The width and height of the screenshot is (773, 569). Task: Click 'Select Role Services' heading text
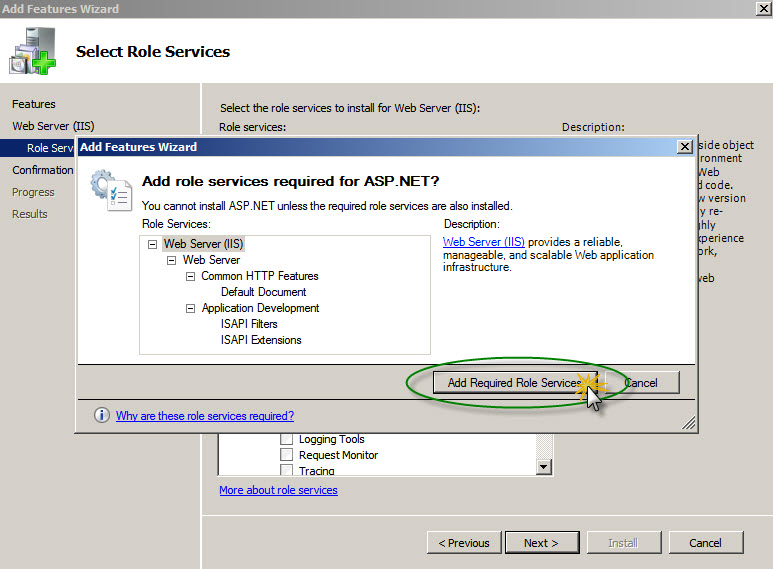click(153, 51)
